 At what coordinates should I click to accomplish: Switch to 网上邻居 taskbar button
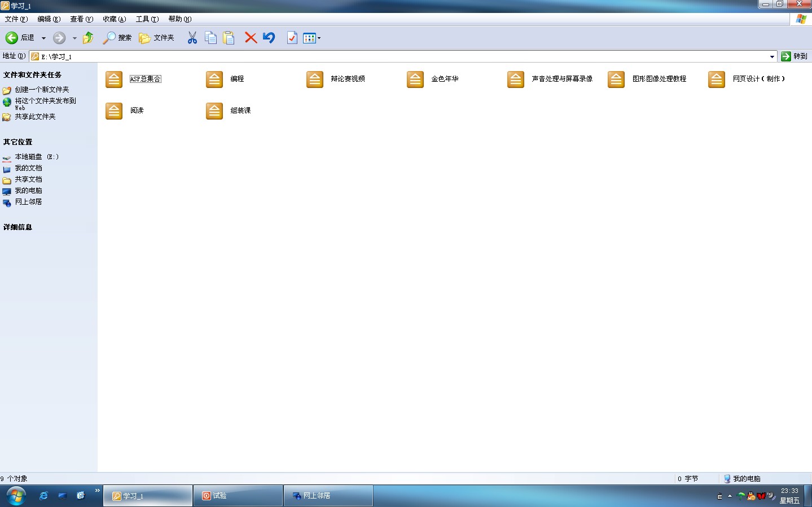[328, 496]
